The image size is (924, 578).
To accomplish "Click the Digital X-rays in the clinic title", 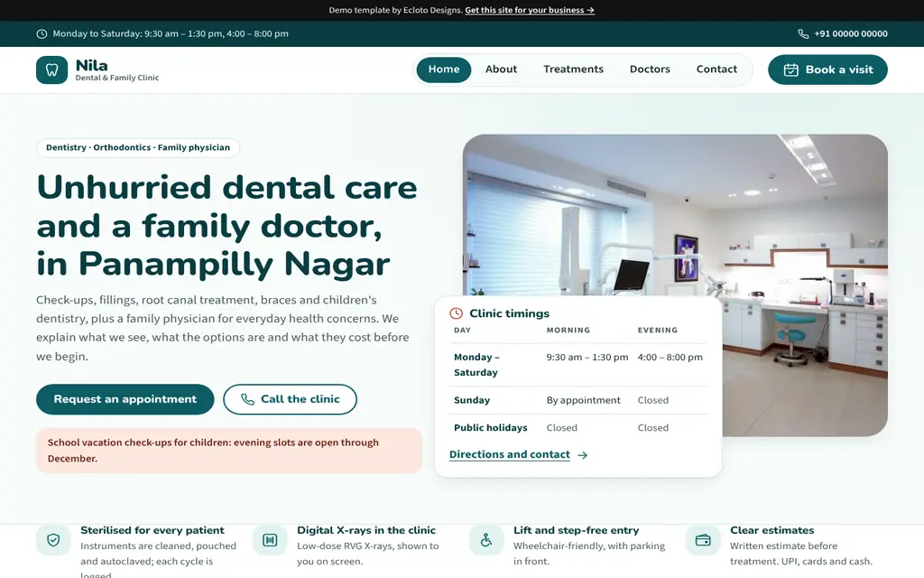I will 366,530.
